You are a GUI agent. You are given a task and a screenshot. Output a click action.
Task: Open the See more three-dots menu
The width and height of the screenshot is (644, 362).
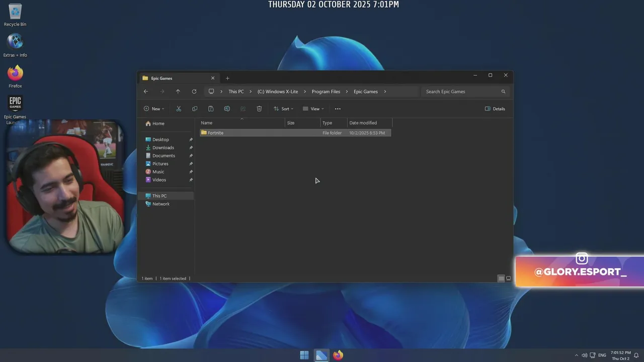(x=338, y=109)
